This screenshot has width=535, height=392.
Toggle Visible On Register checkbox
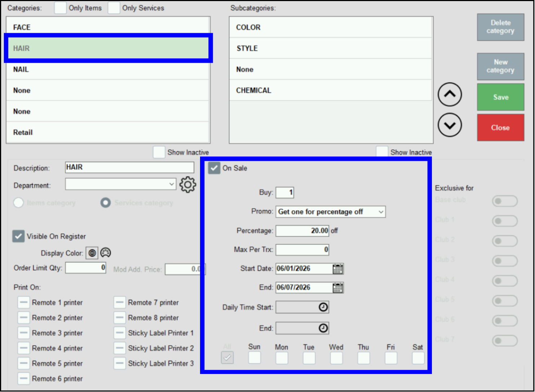(18, 236)
